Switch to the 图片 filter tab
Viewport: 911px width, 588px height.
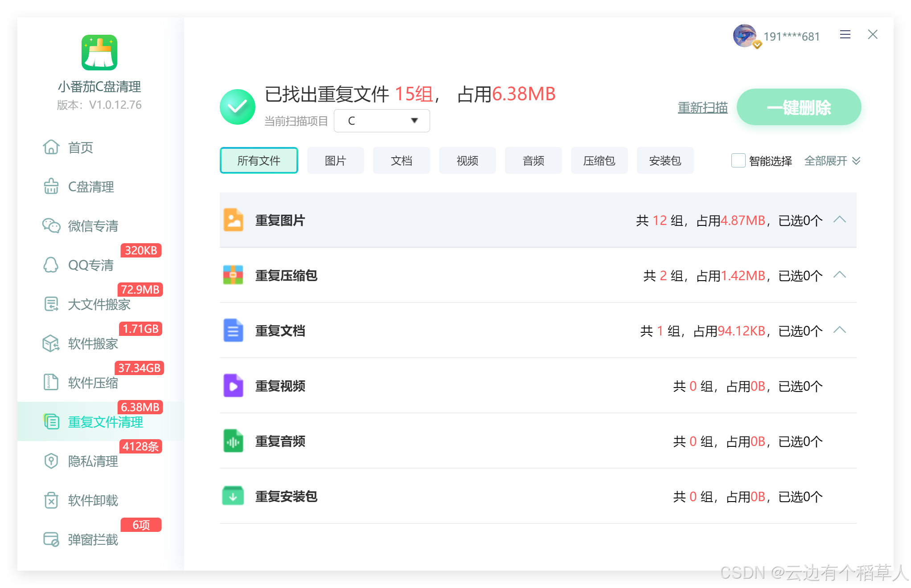(x=335, y=161)
